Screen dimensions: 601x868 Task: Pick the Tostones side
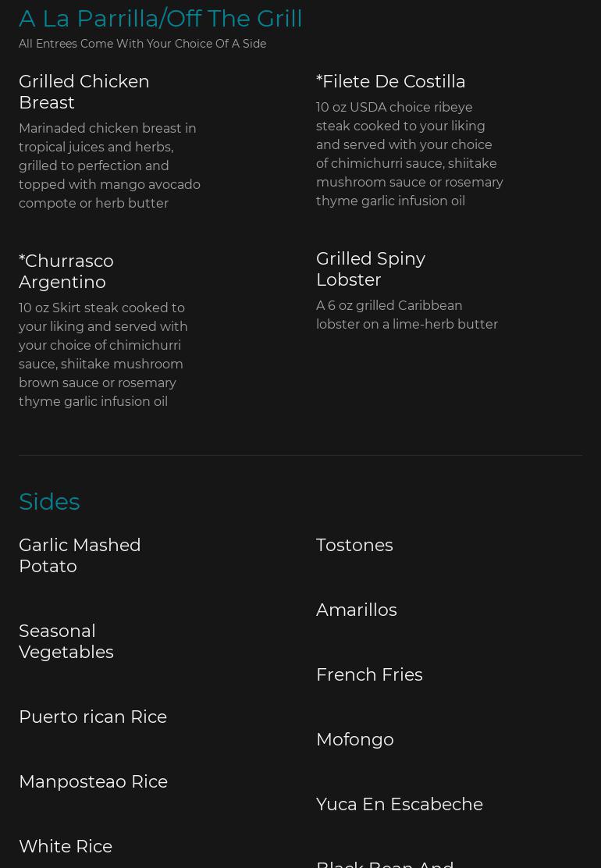pos(354,545)
